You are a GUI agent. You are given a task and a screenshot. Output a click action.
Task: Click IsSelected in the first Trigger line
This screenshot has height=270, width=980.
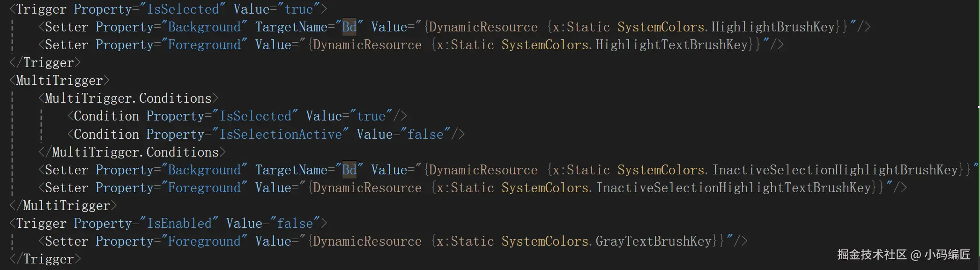point(183,9)
